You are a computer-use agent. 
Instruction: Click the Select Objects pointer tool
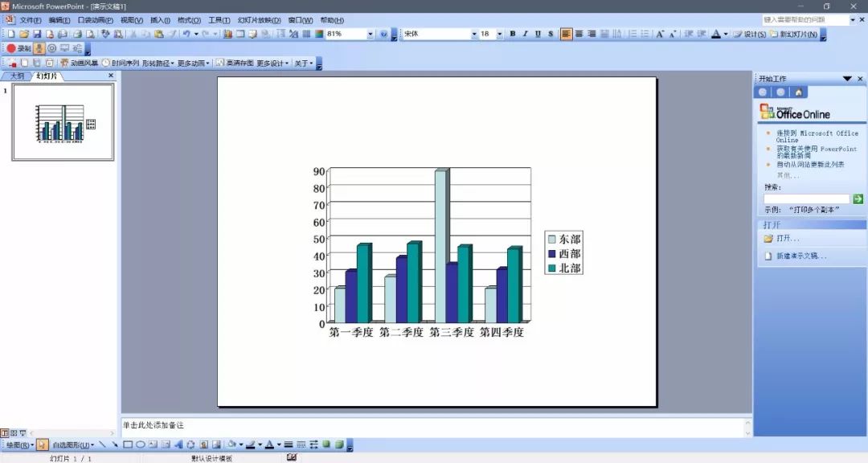point(43,445)
